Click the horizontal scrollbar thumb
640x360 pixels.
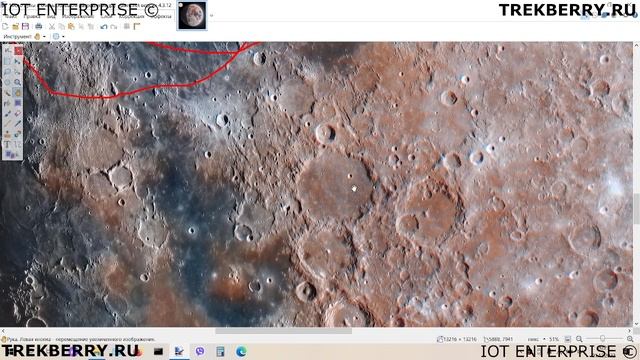283,331
